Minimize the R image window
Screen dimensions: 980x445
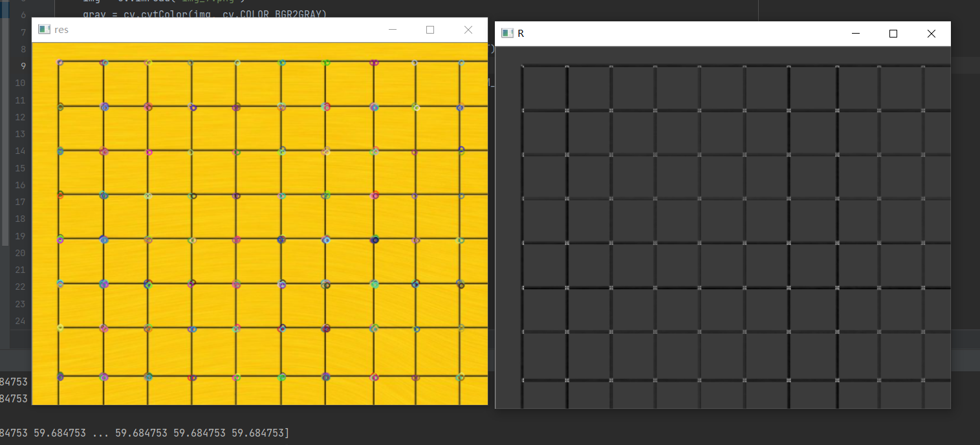(x=855, y=34)
